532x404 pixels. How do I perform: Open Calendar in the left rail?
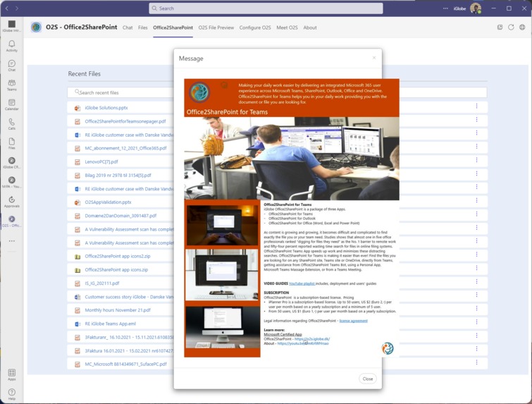11,104
